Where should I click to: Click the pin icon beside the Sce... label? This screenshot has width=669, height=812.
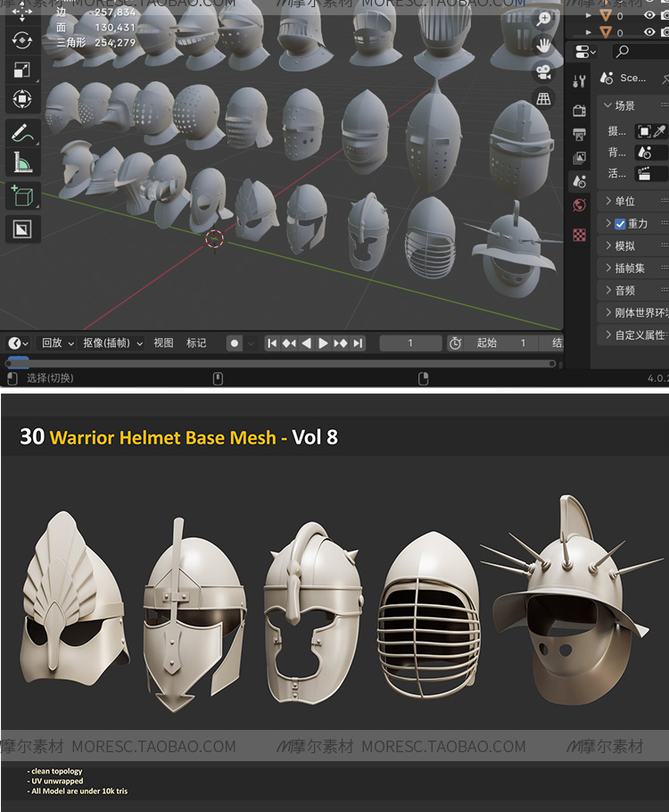coord(665,79)
